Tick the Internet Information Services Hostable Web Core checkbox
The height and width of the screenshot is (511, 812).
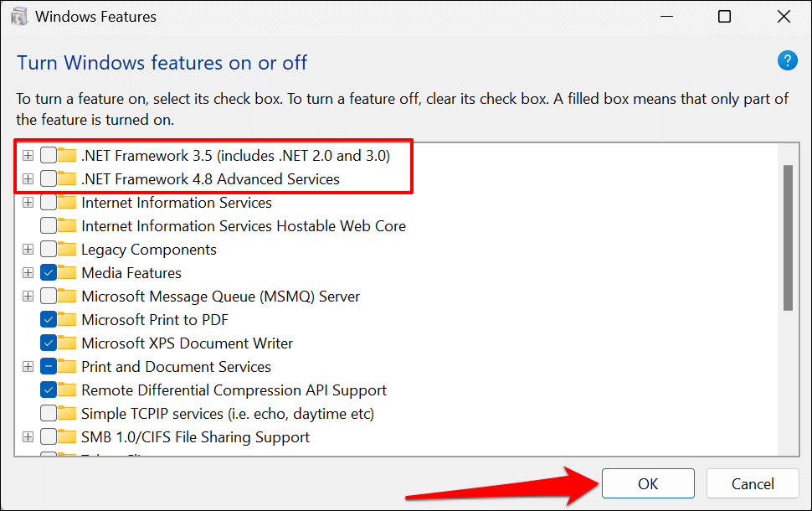click(49, 226)
